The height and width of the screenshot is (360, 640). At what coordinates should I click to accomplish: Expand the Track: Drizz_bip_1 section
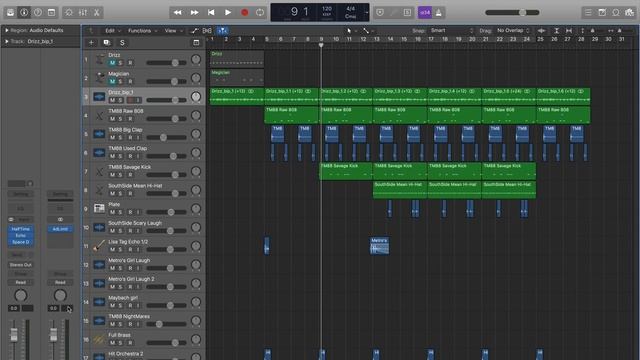[x=7, y=41]
